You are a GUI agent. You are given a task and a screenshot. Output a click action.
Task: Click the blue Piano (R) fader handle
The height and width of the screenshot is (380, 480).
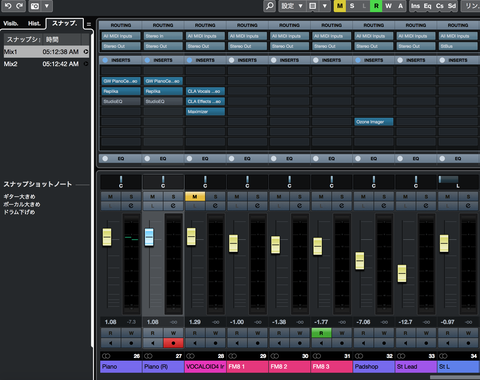[x=149, y=237]
